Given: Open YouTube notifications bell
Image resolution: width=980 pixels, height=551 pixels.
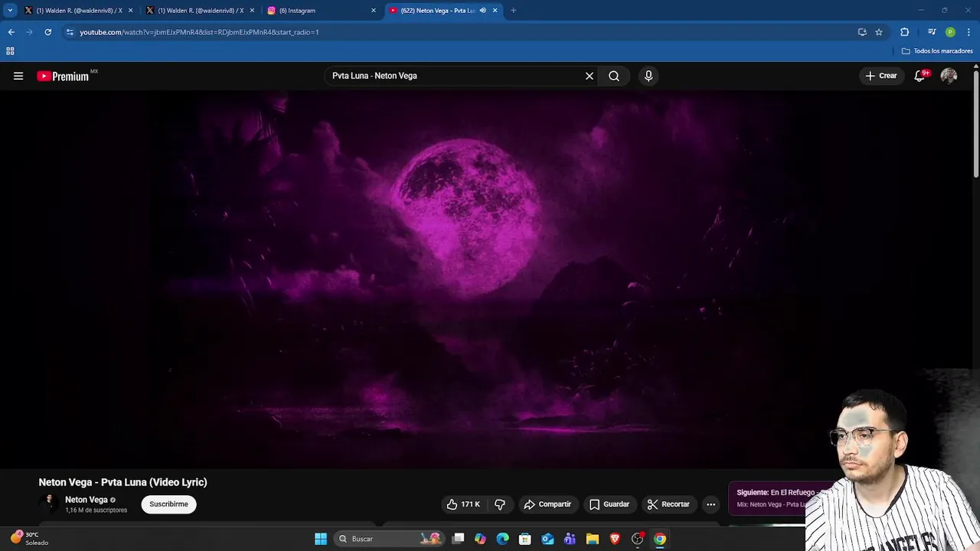Looking at the screenshot, I should pyautogui.click(x=920, y=76).
